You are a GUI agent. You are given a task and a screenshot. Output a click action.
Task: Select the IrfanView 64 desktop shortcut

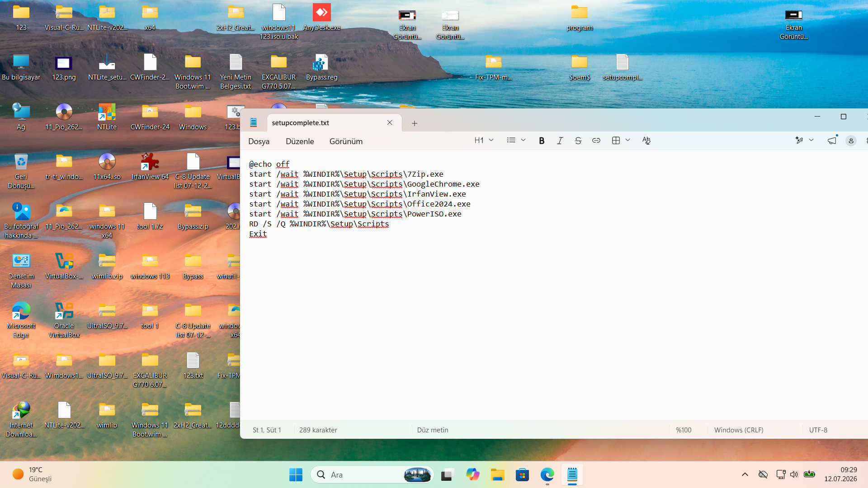click(x=150, y=167)
